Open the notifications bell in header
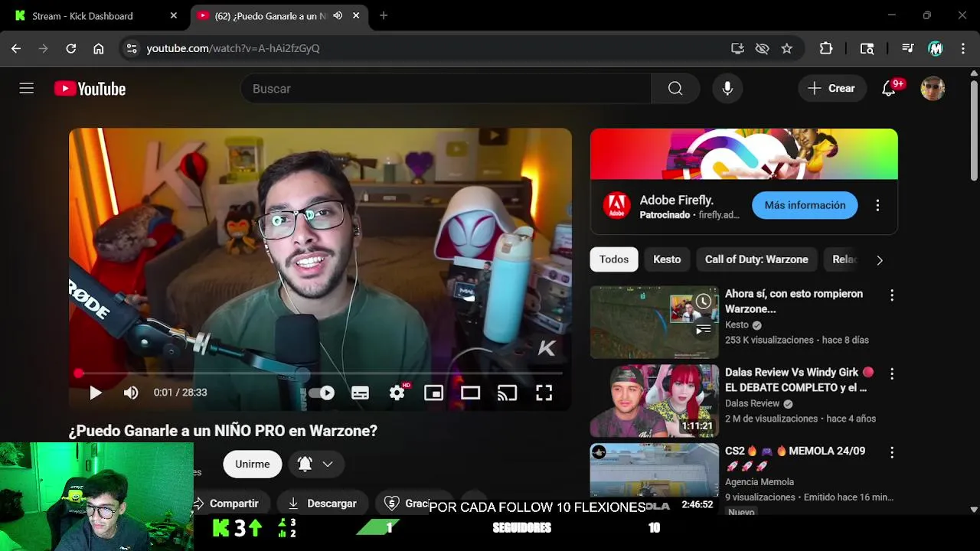980x551 pixels. click(889, 89)
